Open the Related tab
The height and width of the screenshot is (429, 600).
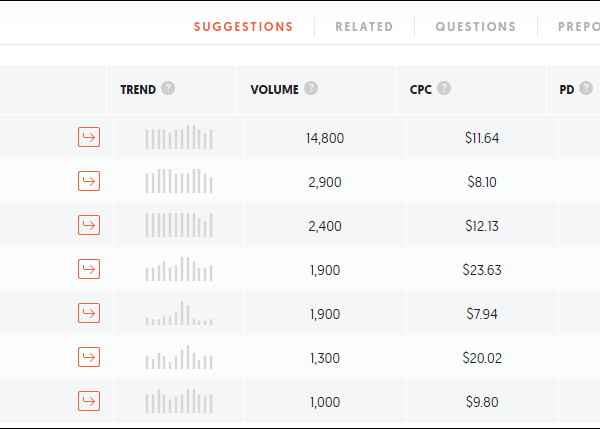(x=364, y=27)
